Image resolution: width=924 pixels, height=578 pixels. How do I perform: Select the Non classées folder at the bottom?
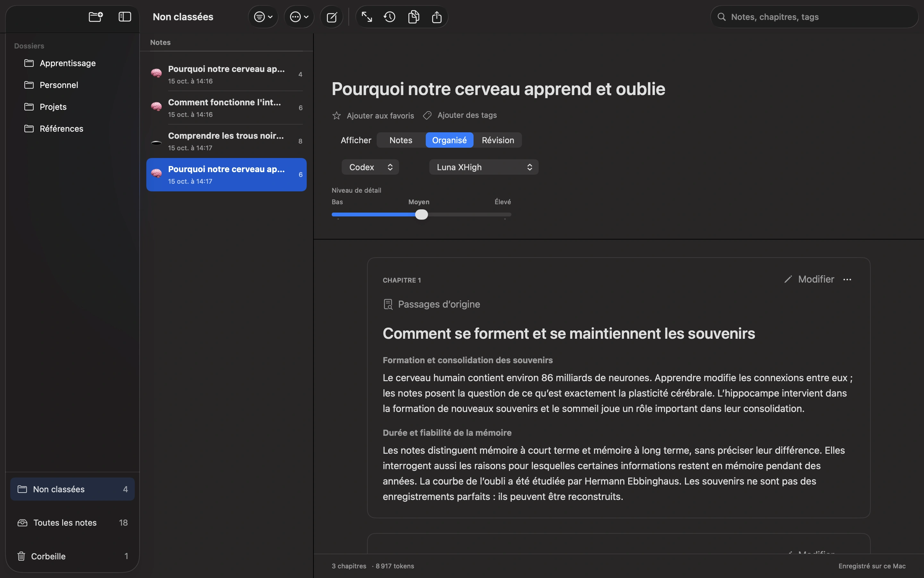(x=73, y=489)
